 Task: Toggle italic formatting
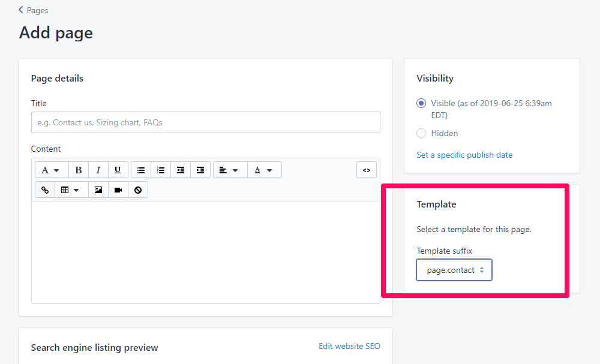98,170
